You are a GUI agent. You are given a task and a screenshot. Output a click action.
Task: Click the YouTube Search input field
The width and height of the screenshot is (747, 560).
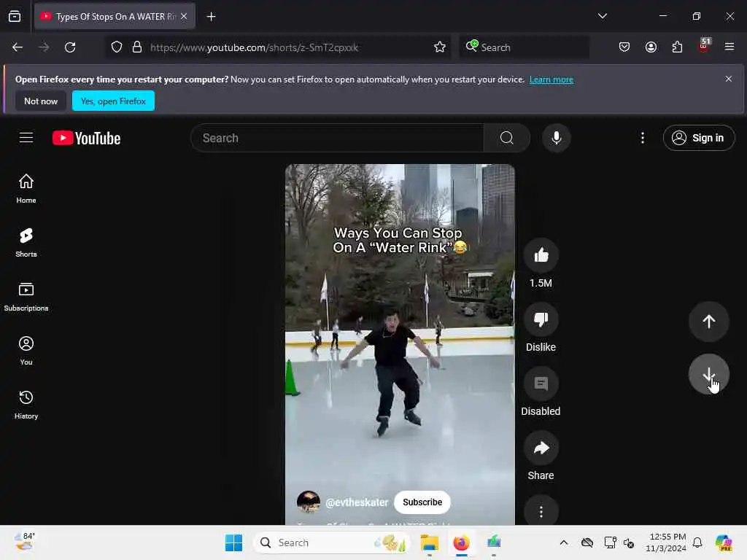click(x=337, y=138)
